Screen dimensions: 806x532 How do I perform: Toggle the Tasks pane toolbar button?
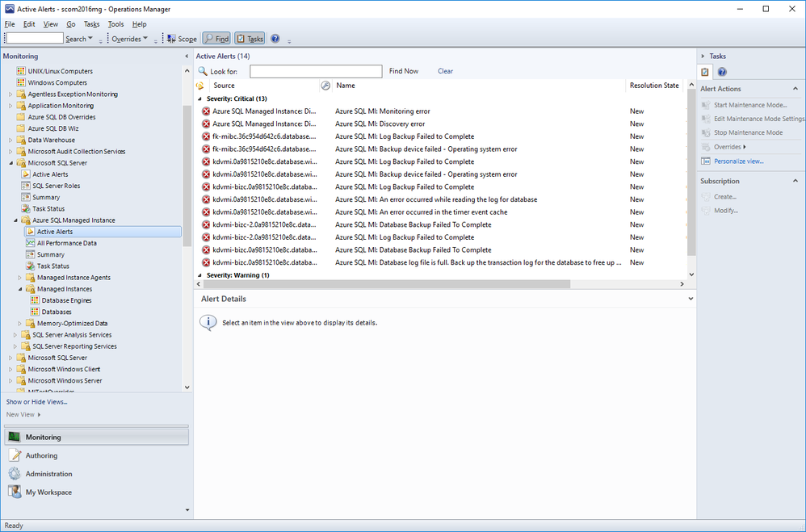point(250,39)
